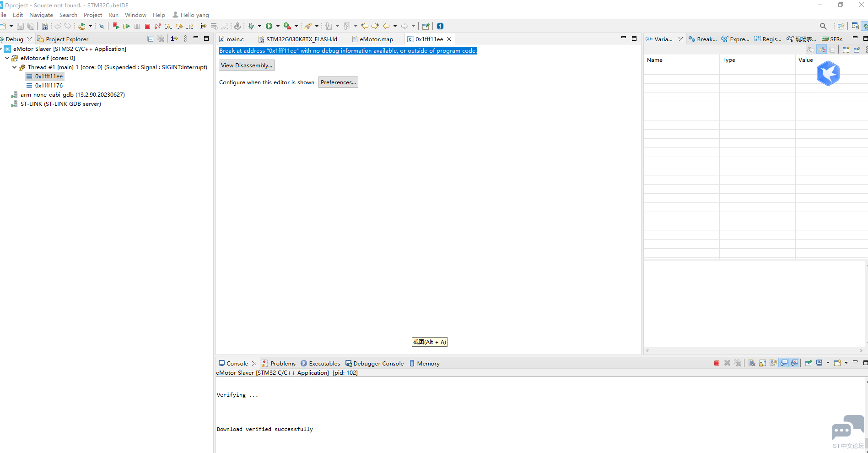Image resolution: width=868 pixels, height=453 pixels.
Task: Click the Step Return toolbar icon
Action: click(189, 26)
